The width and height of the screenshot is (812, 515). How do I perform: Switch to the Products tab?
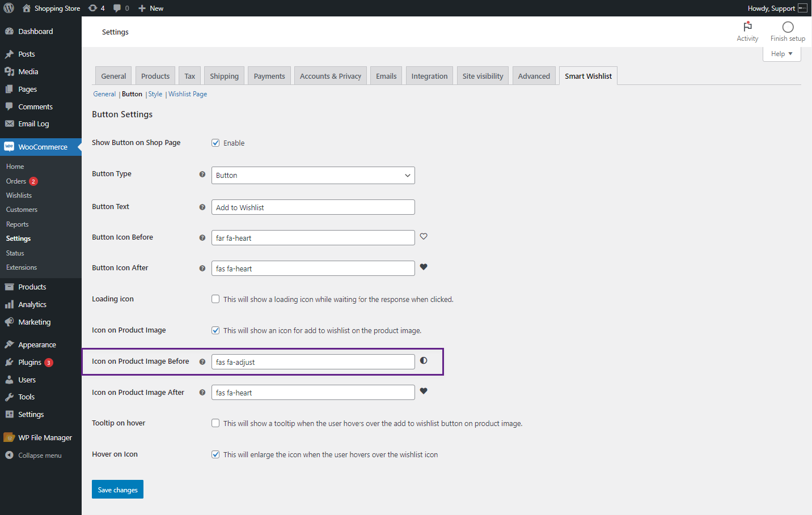click(155, 76)
